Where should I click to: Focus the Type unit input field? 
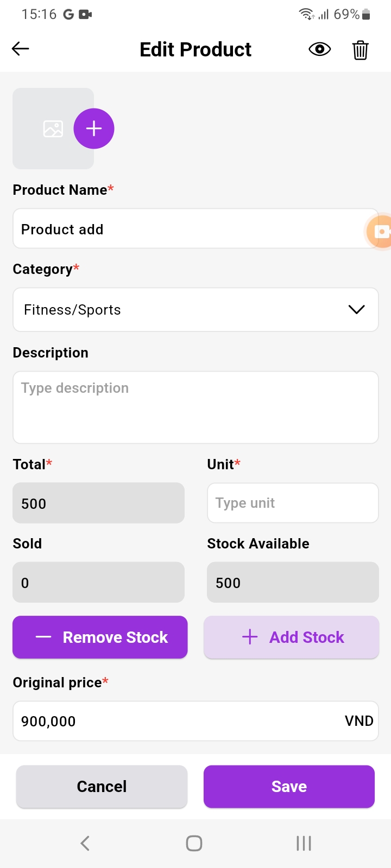293,503
